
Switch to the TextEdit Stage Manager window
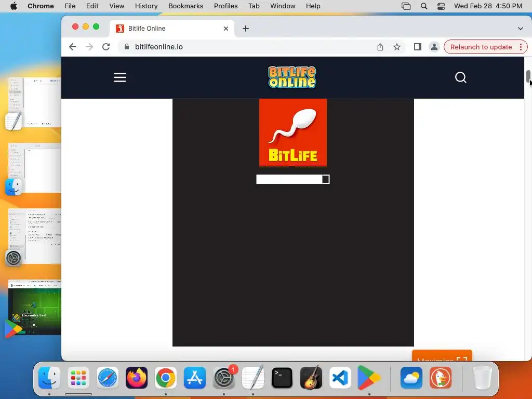35,102
